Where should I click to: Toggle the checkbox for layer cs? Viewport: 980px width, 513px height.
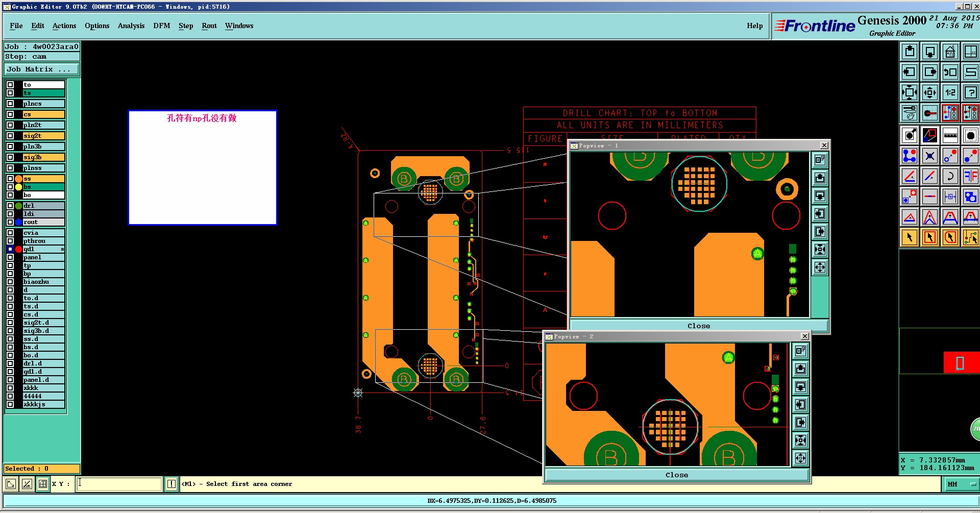[10, 114]
